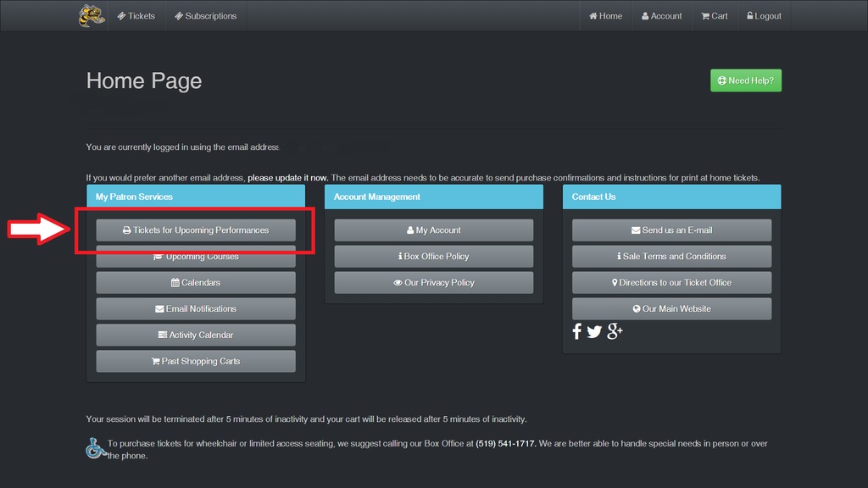Click the Email Notifications button
Image resolution: width=868 pixels, height=488 pixels.
pos(196,309)
